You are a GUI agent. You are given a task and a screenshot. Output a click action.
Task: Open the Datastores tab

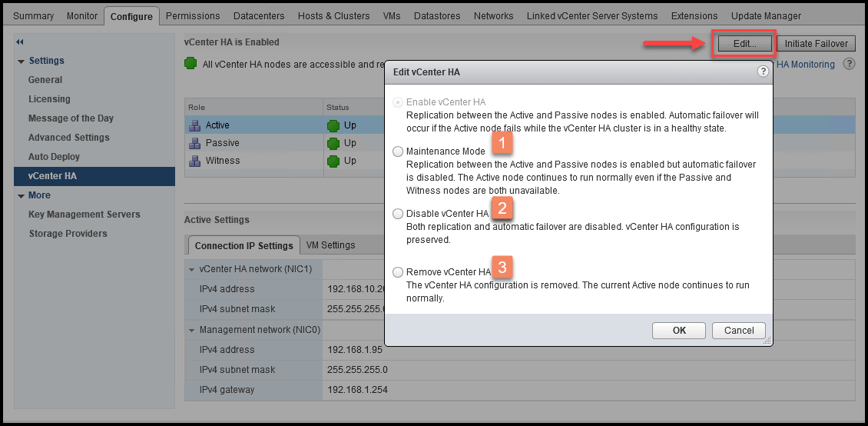click(437, 15)
